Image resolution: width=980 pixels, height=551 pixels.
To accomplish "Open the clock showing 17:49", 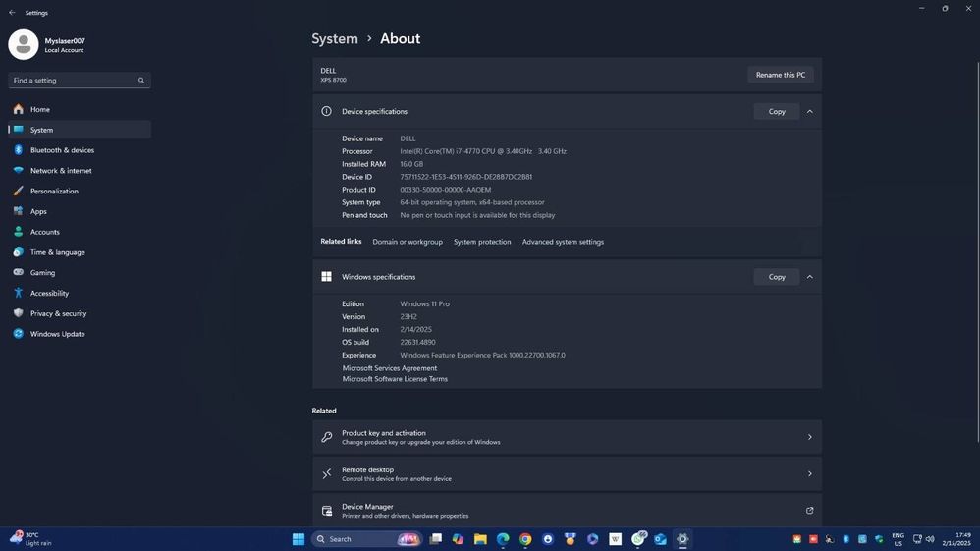I will coord(956,539).
